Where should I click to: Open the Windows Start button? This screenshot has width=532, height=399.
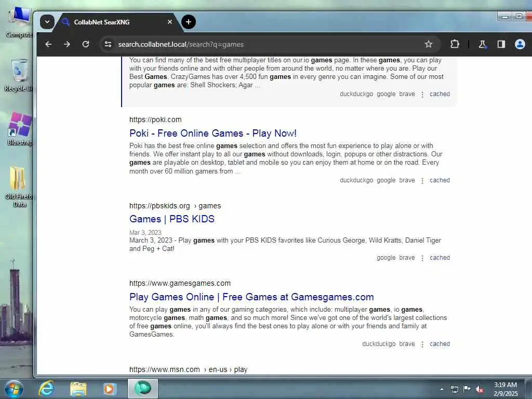(14, 389)
